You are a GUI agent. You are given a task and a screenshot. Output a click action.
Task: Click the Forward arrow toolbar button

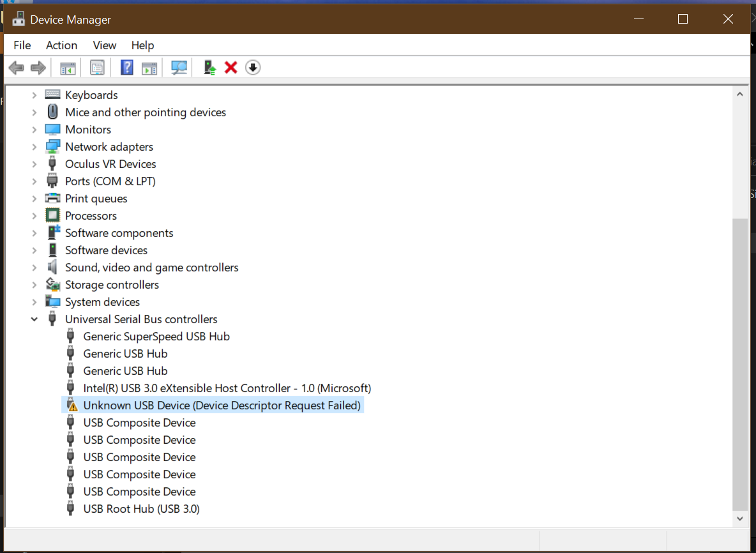point(38,68)
